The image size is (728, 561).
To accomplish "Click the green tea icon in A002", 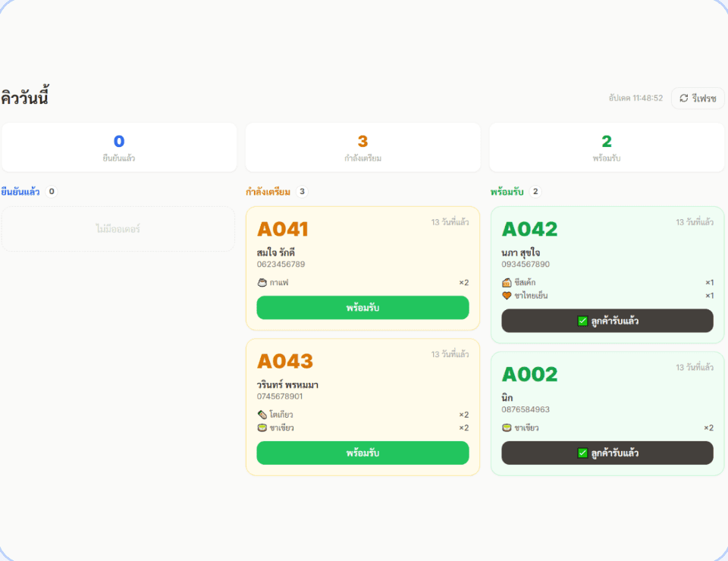I will 507,428.
